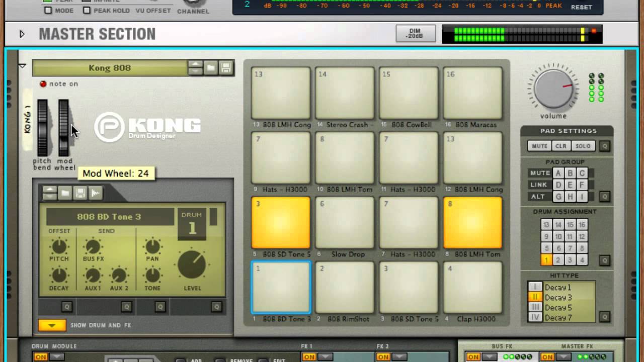Open quick edit Q in Pad Group section
This screenshot has width=644, height=362.
[x=605, y=197]
